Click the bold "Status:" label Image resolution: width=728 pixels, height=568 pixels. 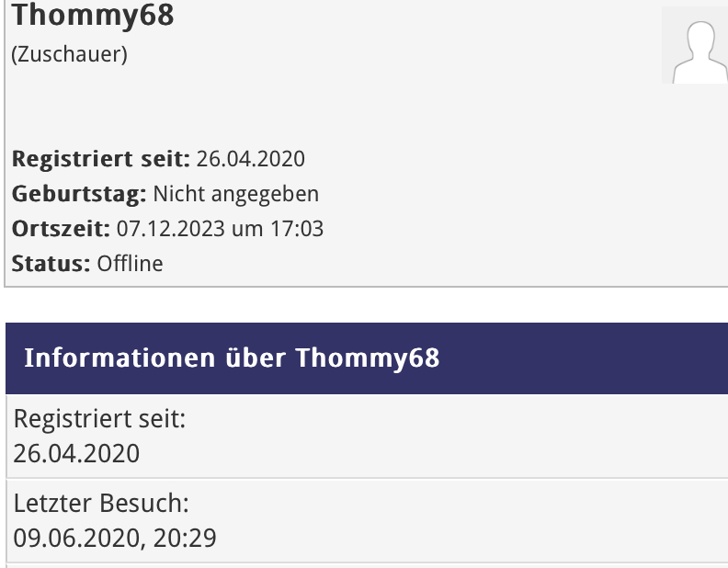[51, 264]
